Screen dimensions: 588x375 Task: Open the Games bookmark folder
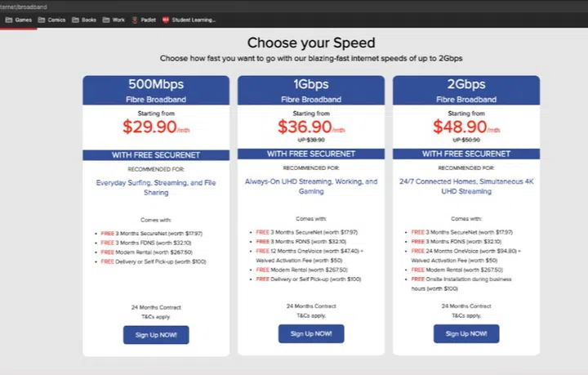[18, 19]
